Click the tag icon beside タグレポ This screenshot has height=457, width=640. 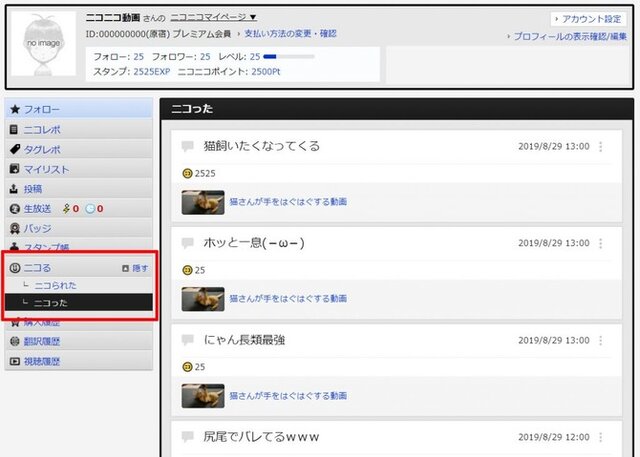coord(15,149)
